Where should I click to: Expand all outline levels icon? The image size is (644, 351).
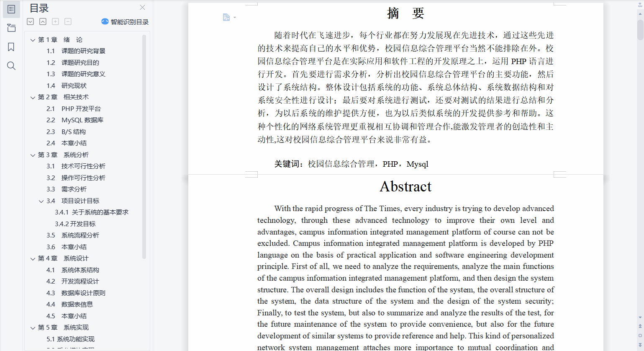click(x=31, y=22)
